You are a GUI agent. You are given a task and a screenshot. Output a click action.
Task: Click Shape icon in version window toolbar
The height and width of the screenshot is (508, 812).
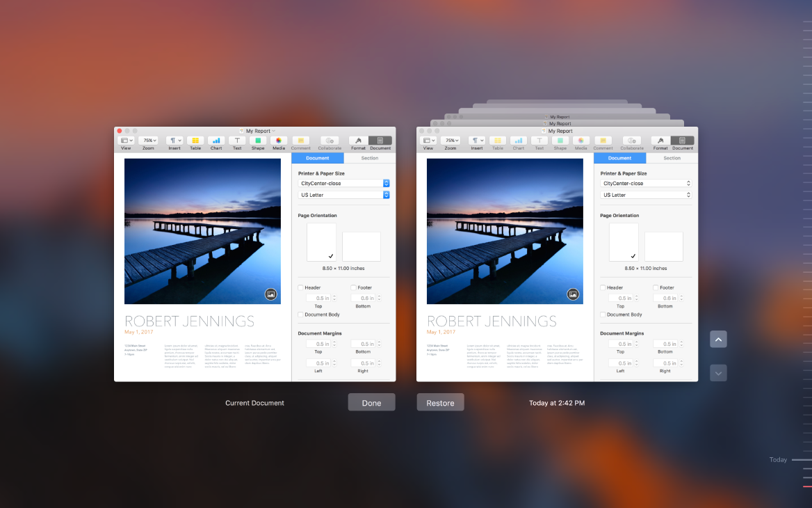tap(560, 141)
